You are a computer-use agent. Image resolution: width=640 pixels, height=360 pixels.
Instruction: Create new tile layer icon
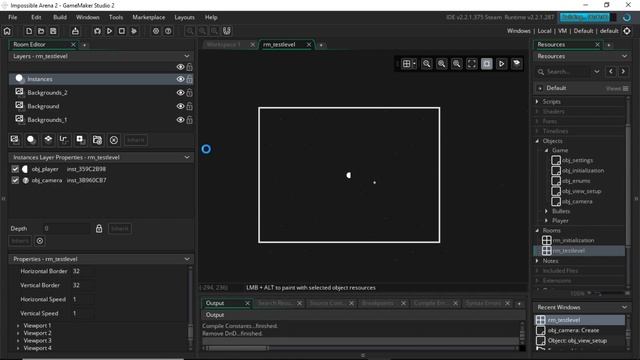coord(48,140)
